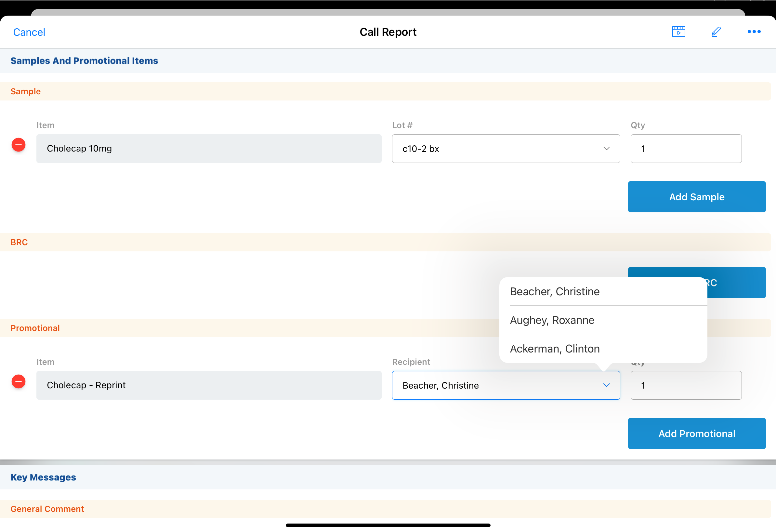Delete the Cholecap - Reprint promotional row
Viewport: 776px width, 532px height.
pos(19,382)
